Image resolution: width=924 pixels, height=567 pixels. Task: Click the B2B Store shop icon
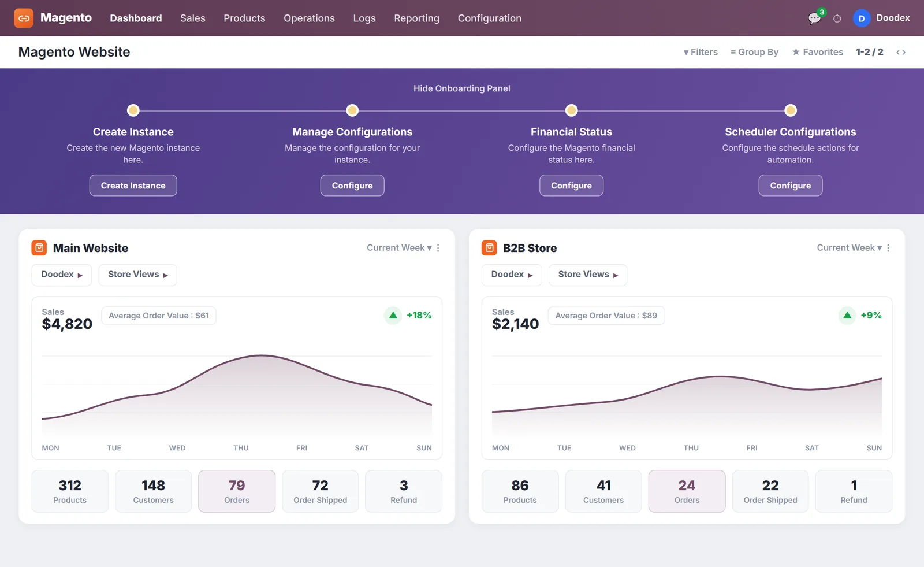[x=489, y=248]
